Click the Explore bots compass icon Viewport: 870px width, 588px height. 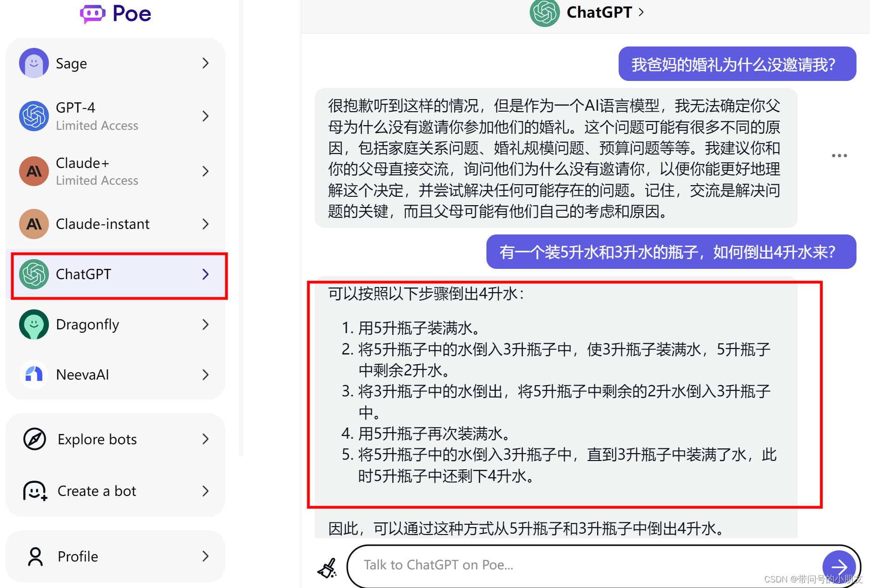click(34, 439)
